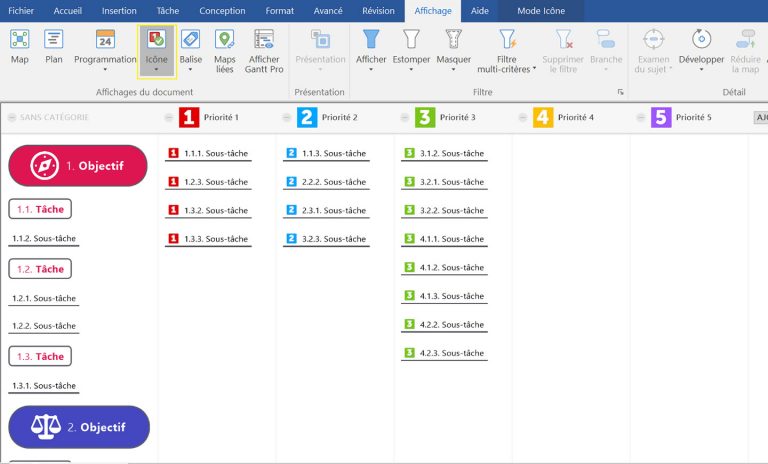Switch to the Révision tab
The height and width of the screenshot is (464, 768).
(378, 10)
